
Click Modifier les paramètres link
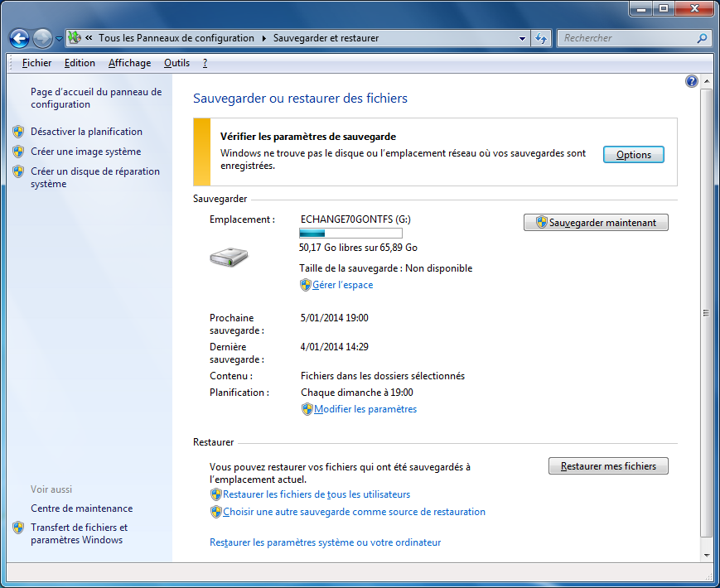tap(365, 409)
